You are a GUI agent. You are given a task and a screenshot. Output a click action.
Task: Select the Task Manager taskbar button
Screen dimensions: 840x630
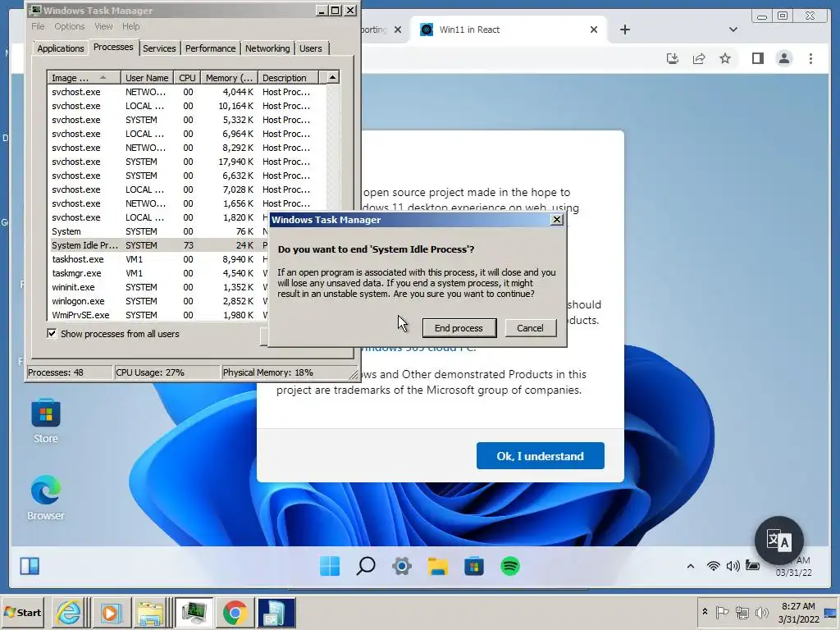click(194, 612)
